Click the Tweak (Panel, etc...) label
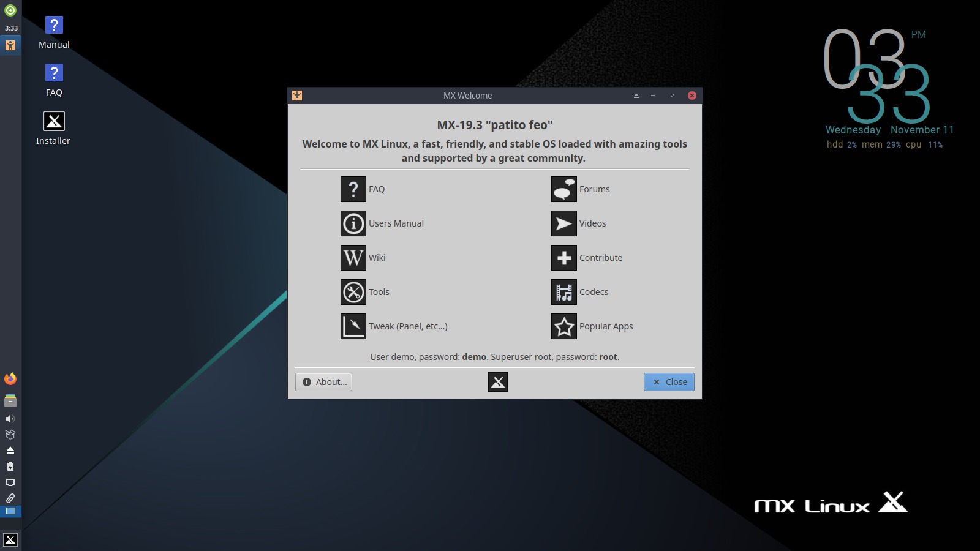980x551 pixels. (x=408, y=326)
